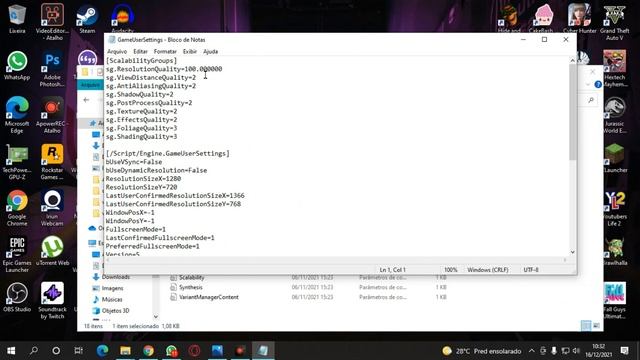This screenshot has height=360, width=640.
Task: Open Youtubers Life 2 desktop icon
Action: [614, 209]
